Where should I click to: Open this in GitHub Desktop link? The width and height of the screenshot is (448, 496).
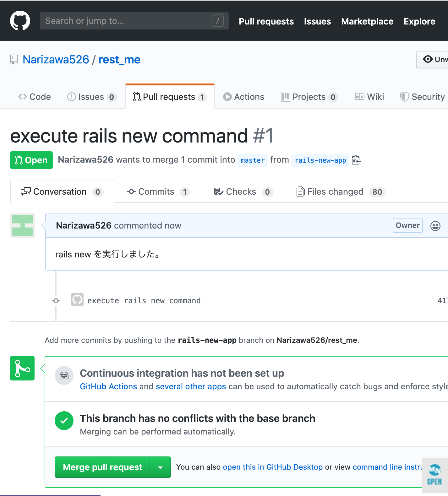[273, 467]
